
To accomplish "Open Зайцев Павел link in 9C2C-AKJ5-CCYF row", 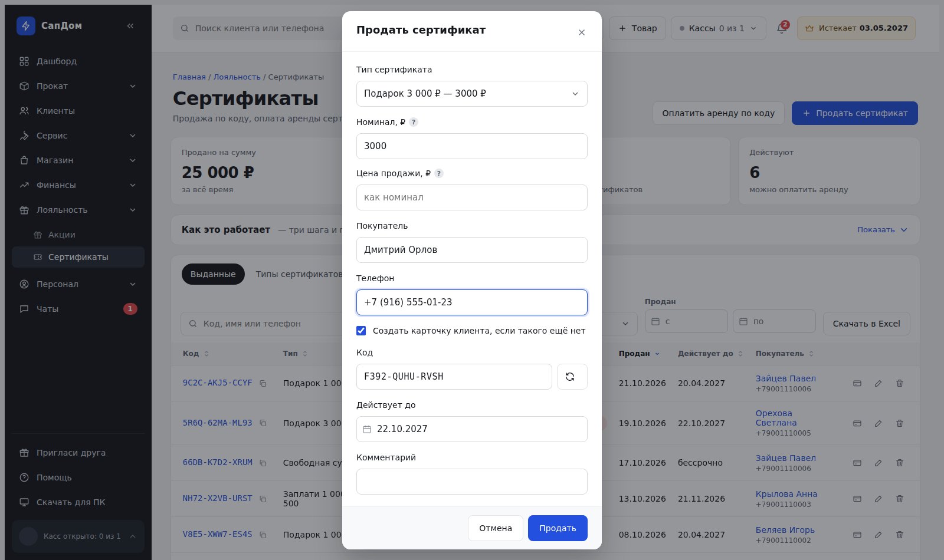I will [785, 378].
